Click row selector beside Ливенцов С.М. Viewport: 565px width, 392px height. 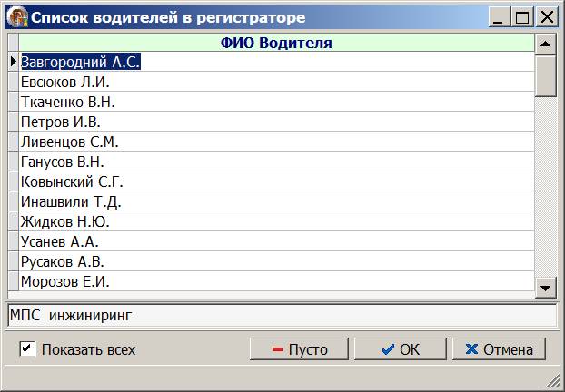click(14, 142)
